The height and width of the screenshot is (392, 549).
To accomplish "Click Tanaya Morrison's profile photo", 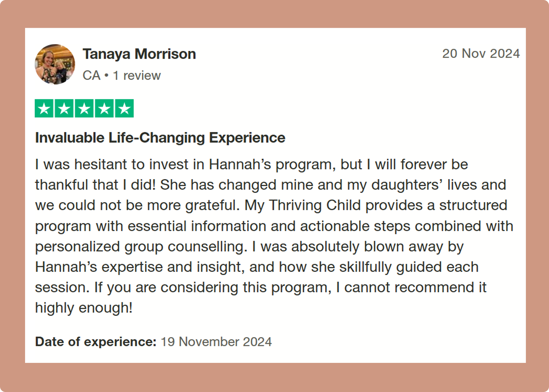I will [55, 64].
